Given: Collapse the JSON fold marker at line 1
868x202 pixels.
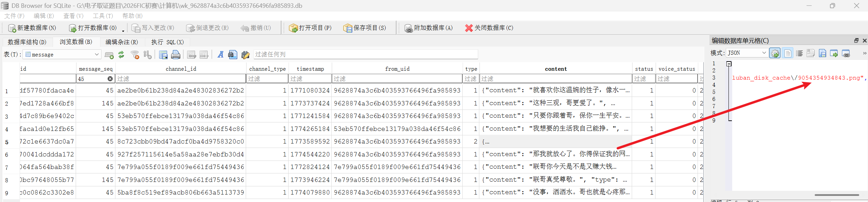Looking at the screenshot, I should point(729,64).
